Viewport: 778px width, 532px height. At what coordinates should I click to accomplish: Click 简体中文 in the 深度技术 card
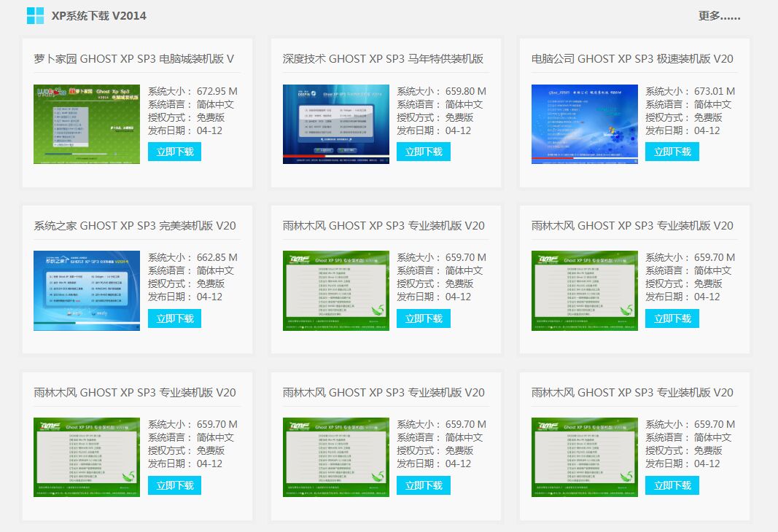click(464, 105)
